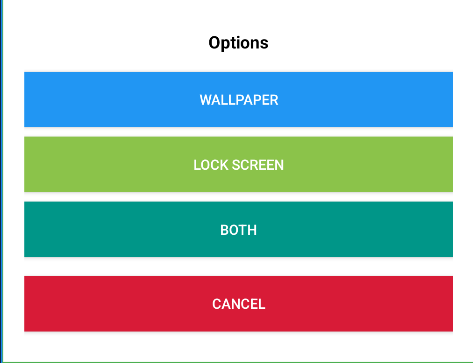Click the CANCEL text label

(239, 304)
